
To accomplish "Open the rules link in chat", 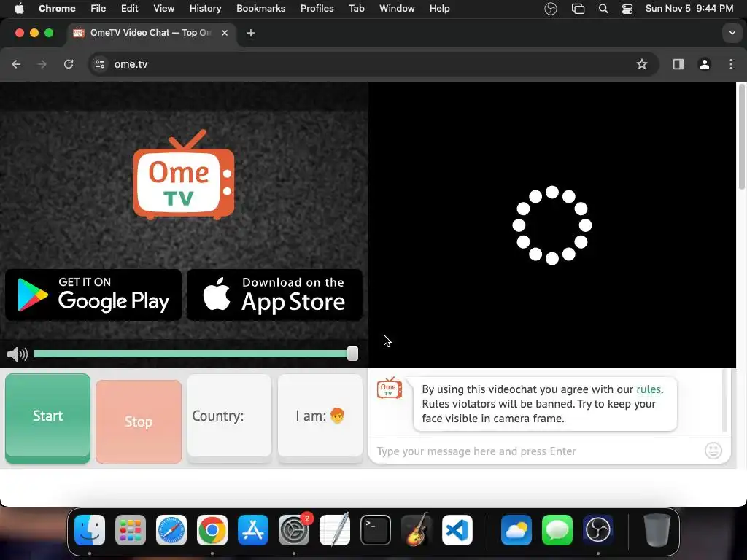I will [649, 389].
